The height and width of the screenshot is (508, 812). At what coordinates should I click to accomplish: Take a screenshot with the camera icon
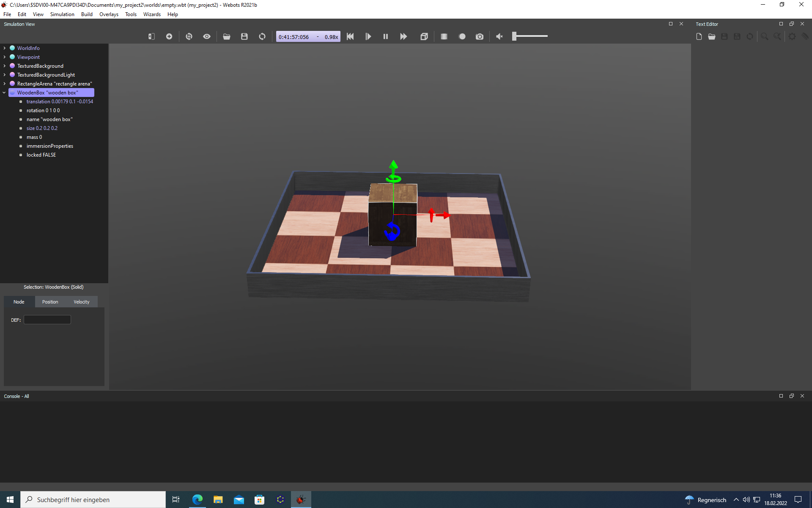(480, 37)
